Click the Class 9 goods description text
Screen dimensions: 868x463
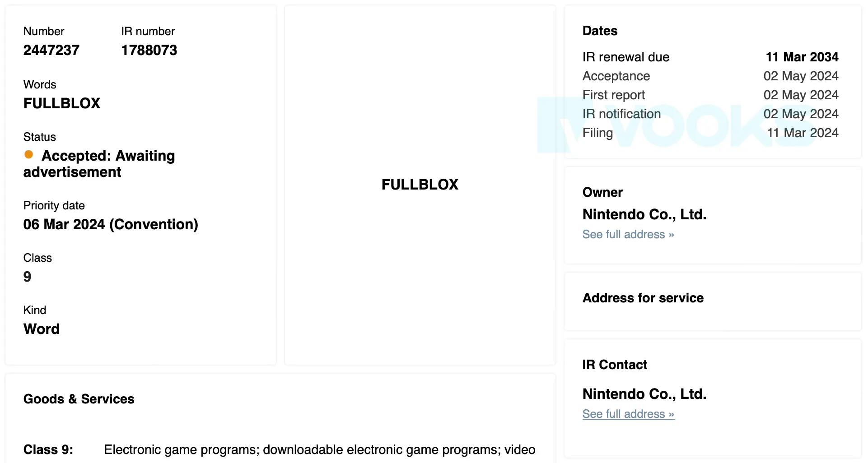pyautogui.click(x=319, y=449)
